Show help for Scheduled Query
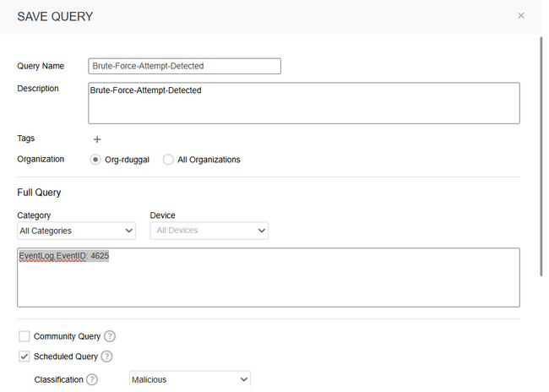549x392 pixels. (106, 357)
